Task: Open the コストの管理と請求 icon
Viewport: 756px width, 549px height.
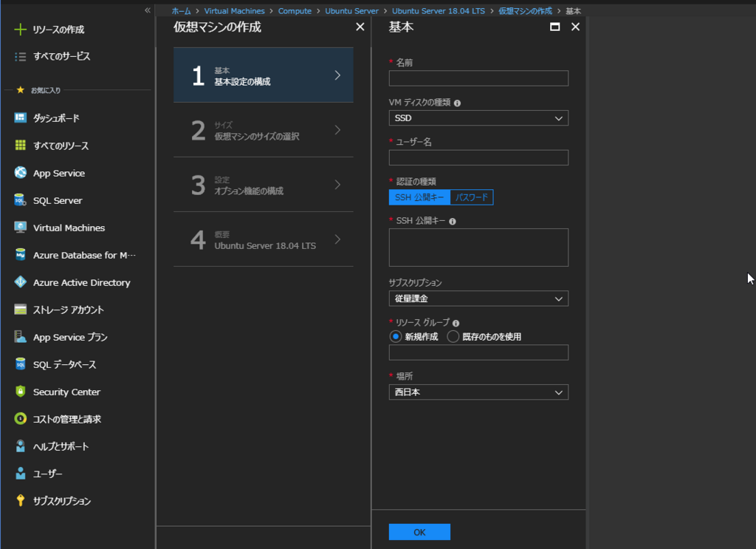Action: tap(20, 419)
